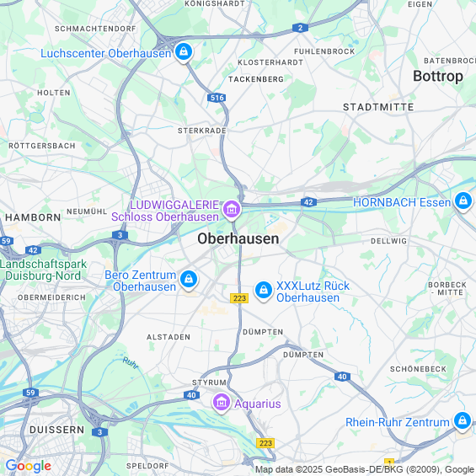Image resolution: width=476 pixels, height=476 pixels.
Task: Select the Oberhausen city label
Action: [238, 239]
